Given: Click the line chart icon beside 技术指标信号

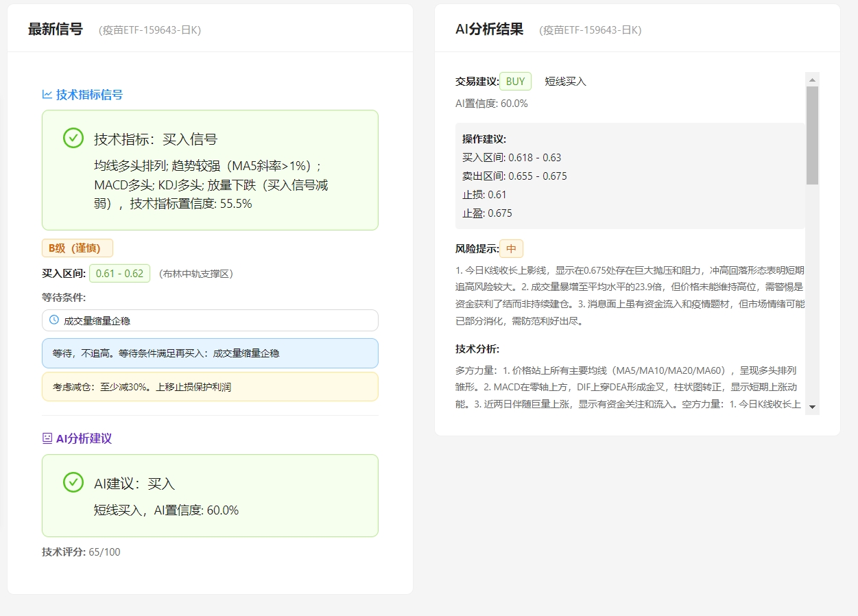Looking at the screenshot, I should click(x=47, y=95).
